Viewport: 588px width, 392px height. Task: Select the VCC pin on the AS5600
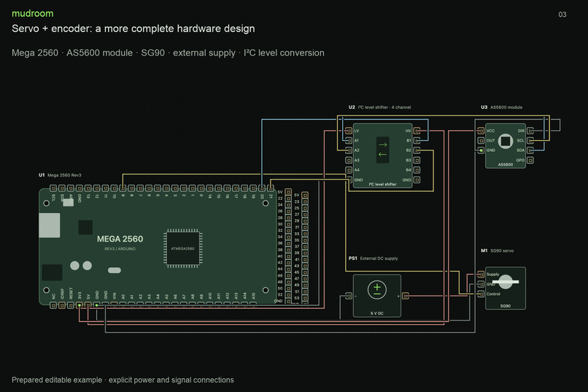(x=481, y=131)
